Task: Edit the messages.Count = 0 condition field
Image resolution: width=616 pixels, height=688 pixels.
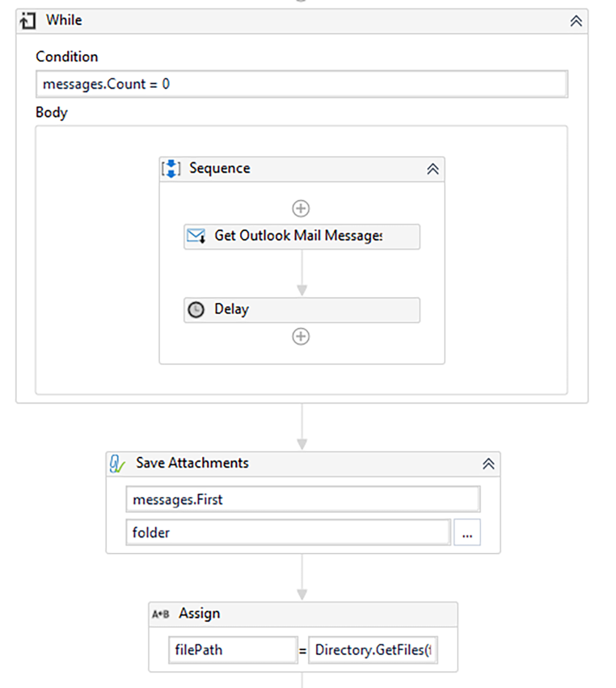Action: 301,84
